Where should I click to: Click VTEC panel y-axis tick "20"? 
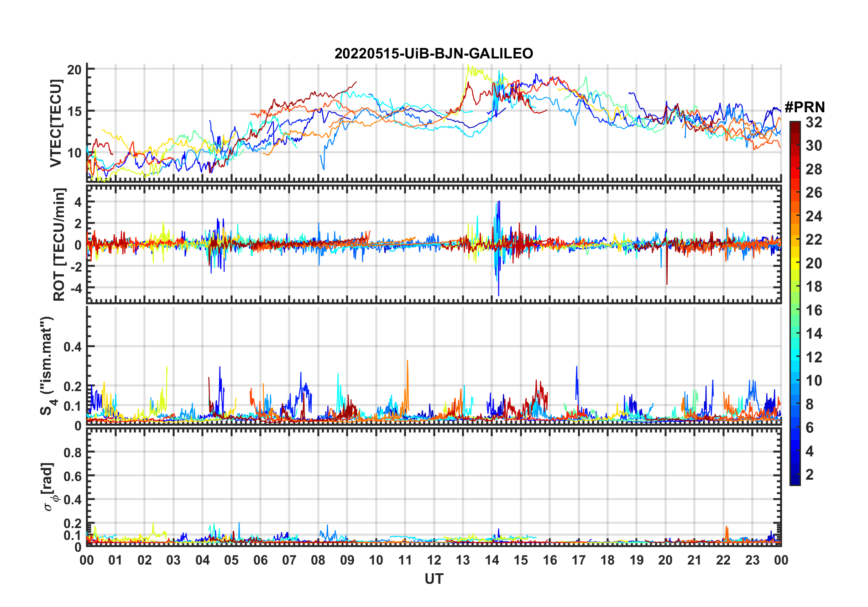tap(74, 70)
